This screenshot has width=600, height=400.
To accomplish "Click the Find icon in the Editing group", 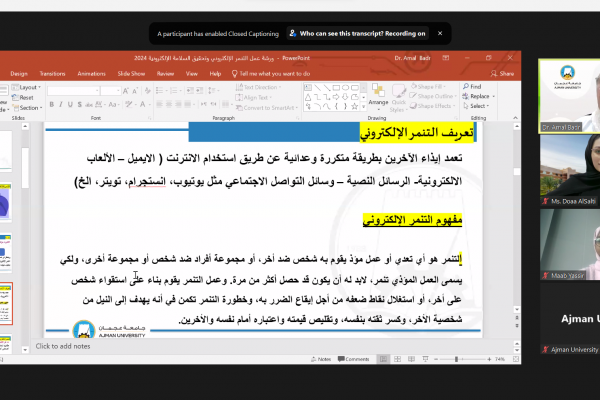I will click(x=475, y=86).
